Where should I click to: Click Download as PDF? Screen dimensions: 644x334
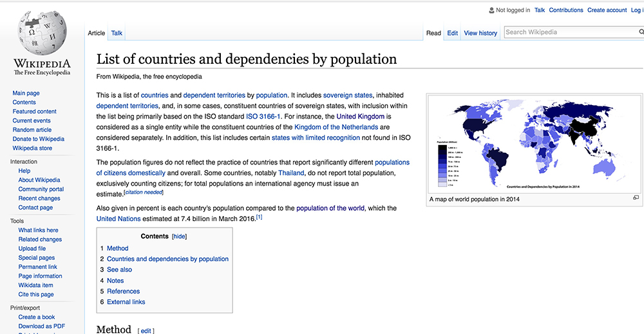pos(41,326)
